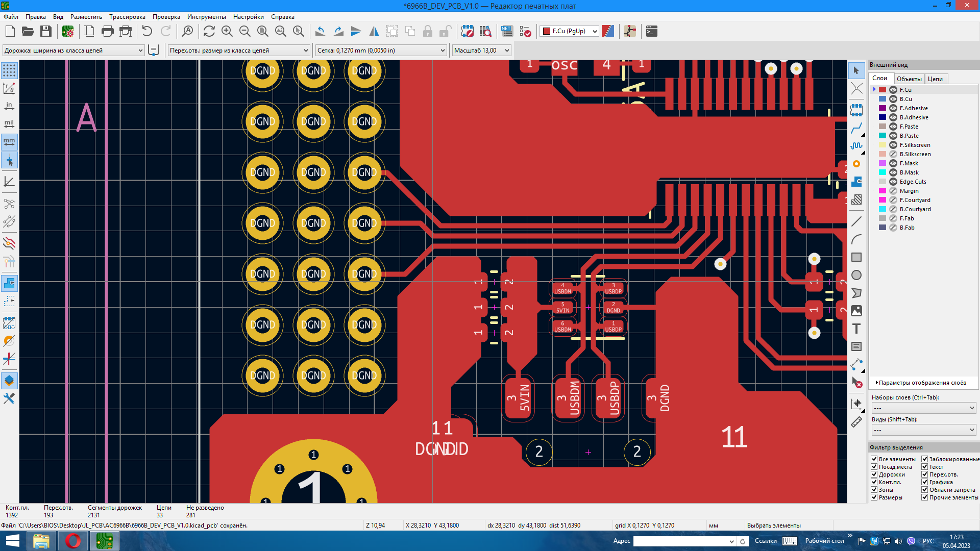Hide the F.Silkscreen layer
The width and height of the screenshot is (980, 551).
point(893,145)
